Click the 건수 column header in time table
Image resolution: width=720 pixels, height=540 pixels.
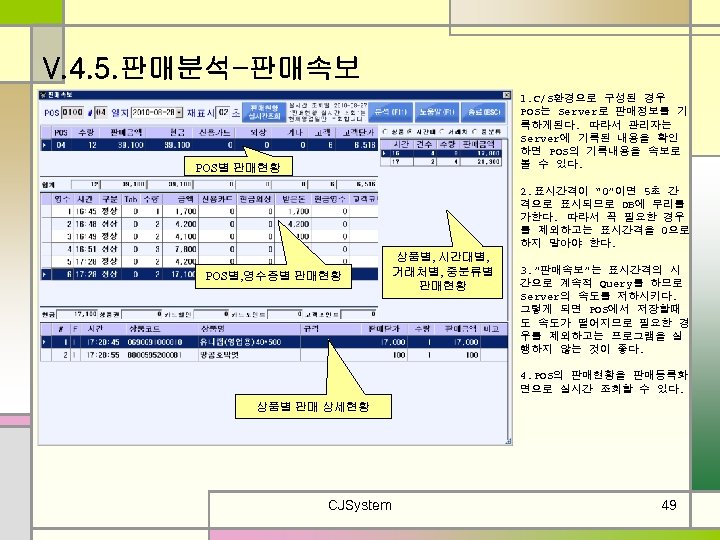click(x=424, y=144)
